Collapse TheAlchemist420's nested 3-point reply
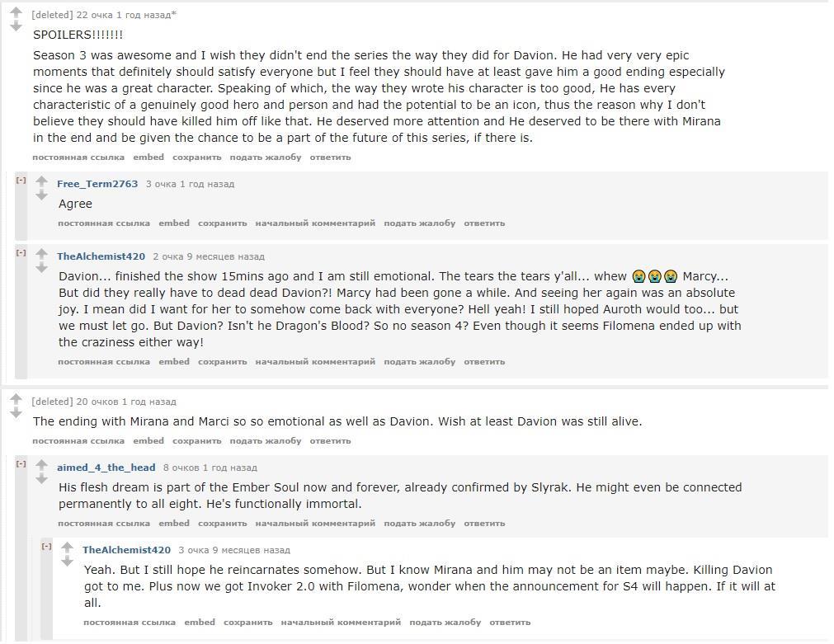834x644 pixels. coord(47,547)
